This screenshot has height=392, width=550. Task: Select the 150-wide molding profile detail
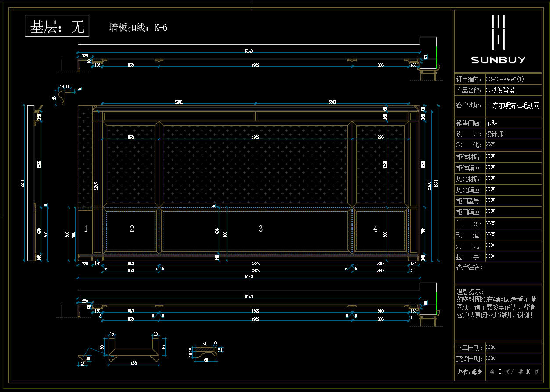pyautogui.click(x=134, y=350)
